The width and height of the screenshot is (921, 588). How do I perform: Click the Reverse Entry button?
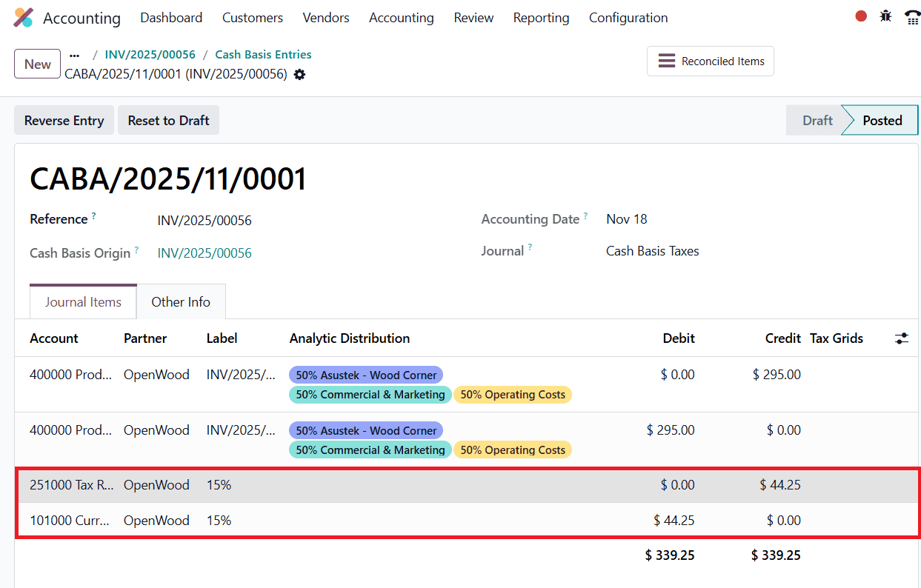64,120
